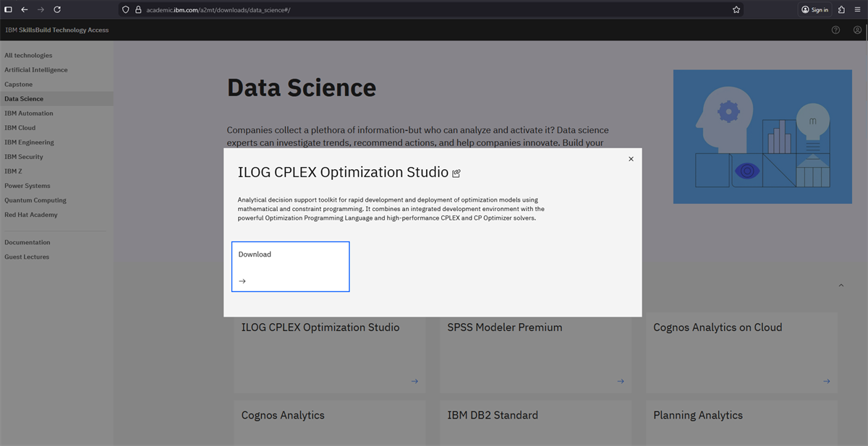This screenshot has height=446, width=868.
Task: Open the Documentation link
Action: pos(27,242)
